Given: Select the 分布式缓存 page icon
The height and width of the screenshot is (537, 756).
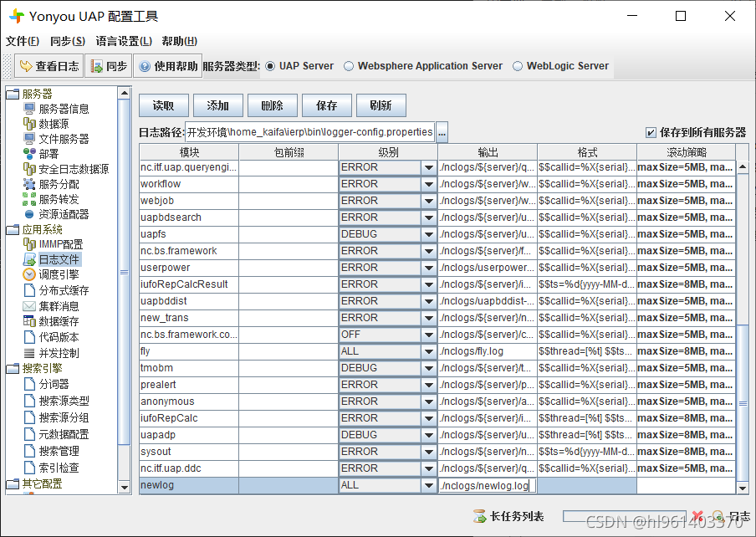Looking at the screenshot, I should [x=29, y=290].
